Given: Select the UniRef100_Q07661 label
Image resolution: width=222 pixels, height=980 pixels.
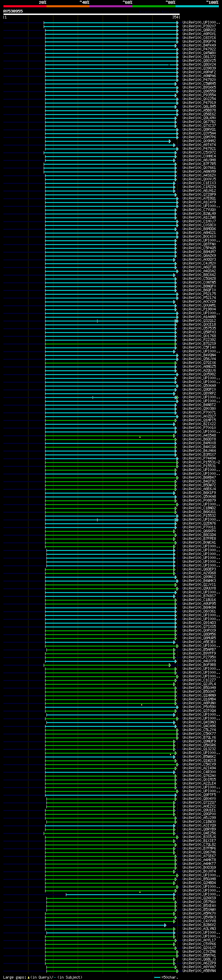Looking at the screenshot, I should [x=199, y=168].
